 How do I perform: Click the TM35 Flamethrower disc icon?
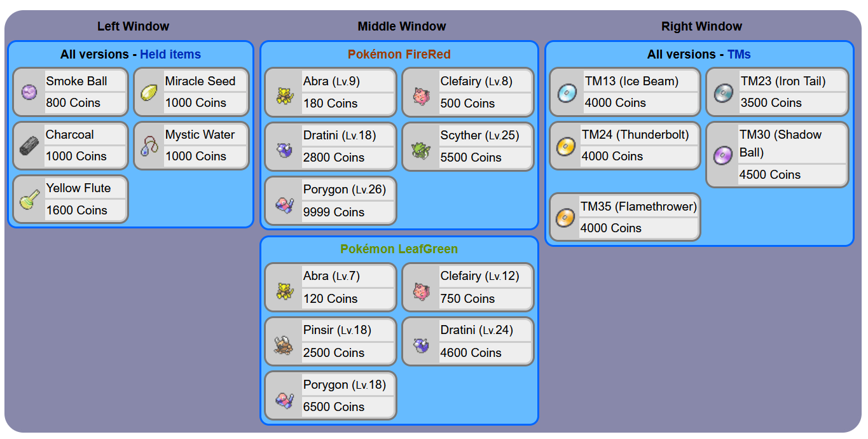pyautogui.click(x=565, y=218)
